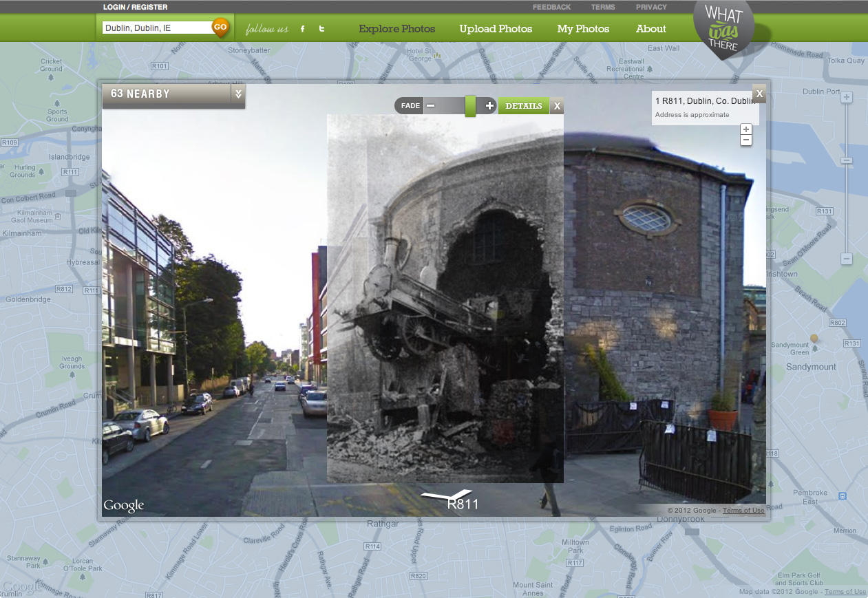
Task: Click the 'Address is approximate' note
Action: [x=692, y=115]
